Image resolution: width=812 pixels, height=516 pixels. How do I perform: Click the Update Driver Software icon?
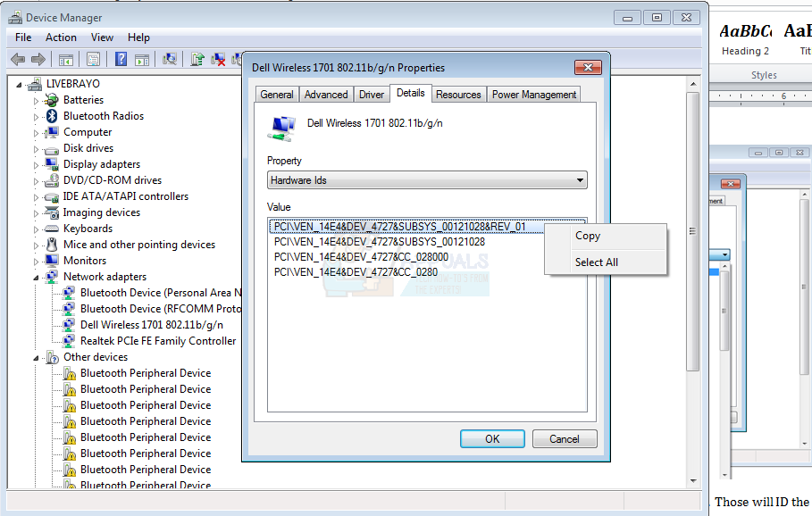point(197,59)
